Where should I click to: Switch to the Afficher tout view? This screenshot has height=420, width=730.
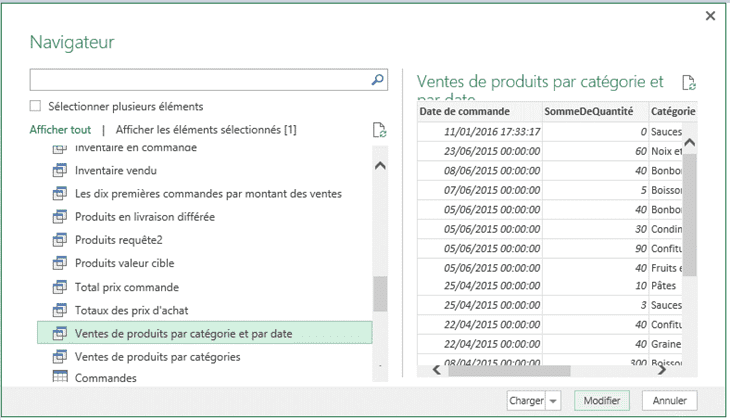(60, 130)
